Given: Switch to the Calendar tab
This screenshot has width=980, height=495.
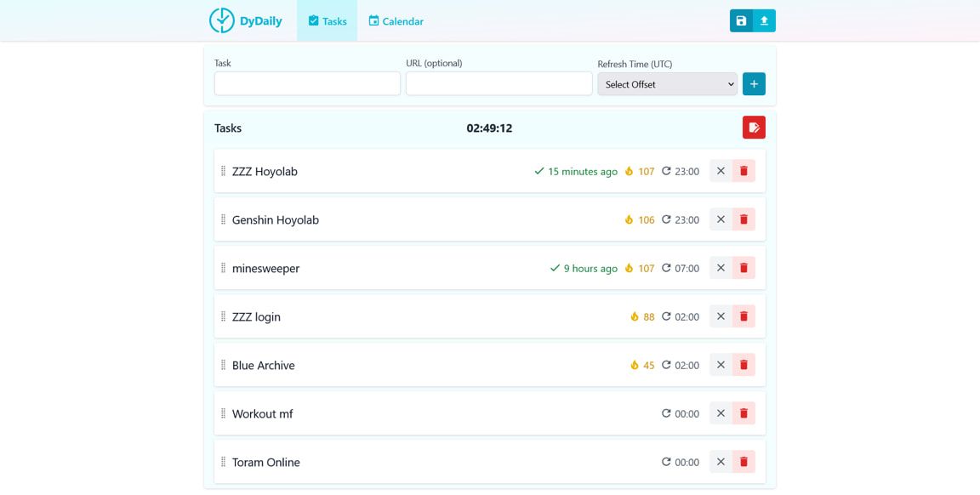Looking at the screenshot, I should tap(396, 21).
